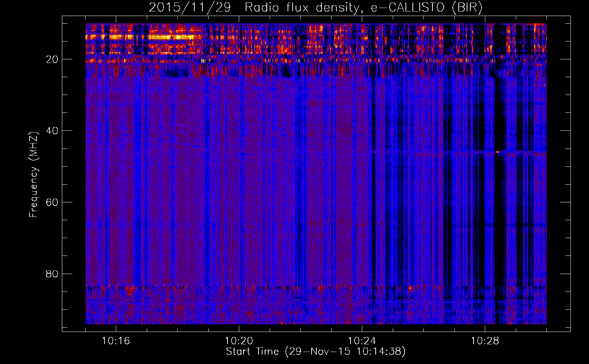Click the '20' frequency tick label

tap(52, 59)
